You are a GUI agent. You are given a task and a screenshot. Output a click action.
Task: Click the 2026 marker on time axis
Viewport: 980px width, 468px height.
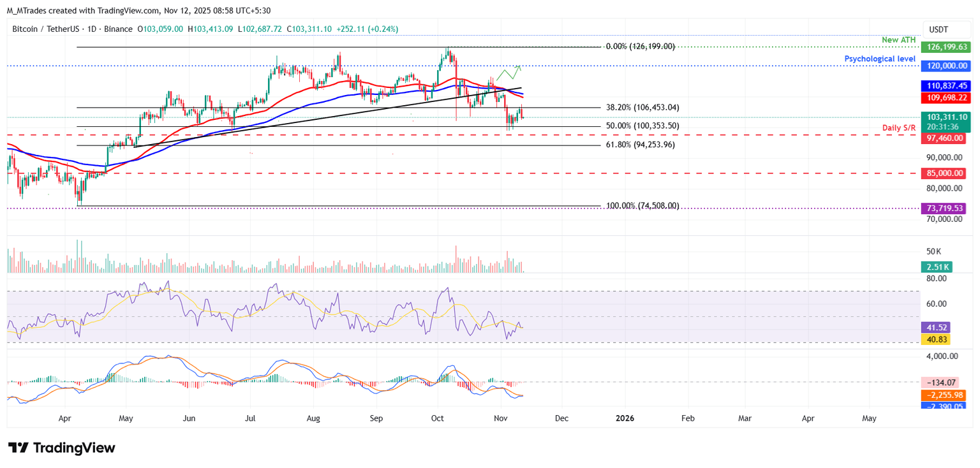[624, 418]
